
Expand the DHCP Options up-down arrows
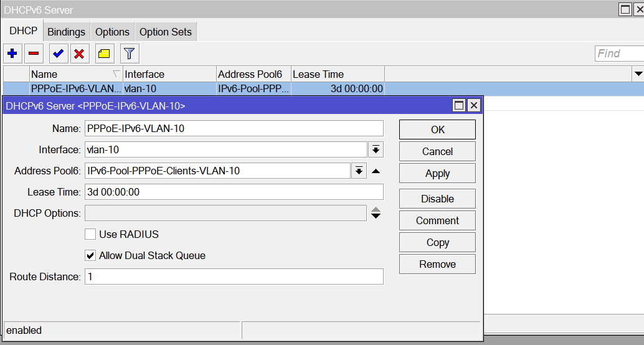[x=376, y=214]
